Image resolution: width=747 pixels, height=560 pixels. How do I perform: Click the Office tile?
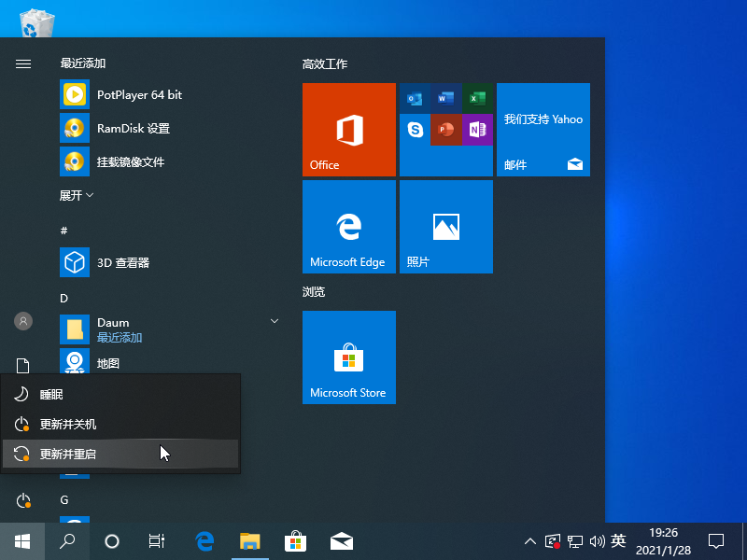point(350,130)
